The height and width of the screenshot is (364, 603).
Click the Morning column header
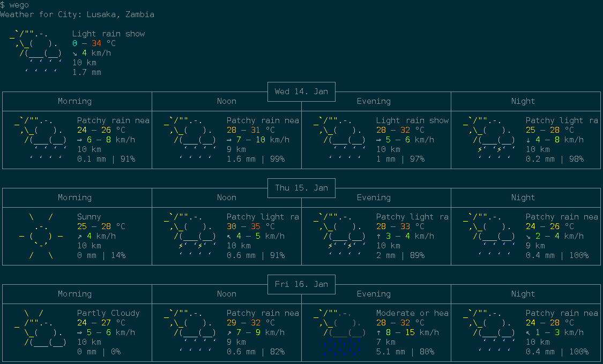(75, 101)
